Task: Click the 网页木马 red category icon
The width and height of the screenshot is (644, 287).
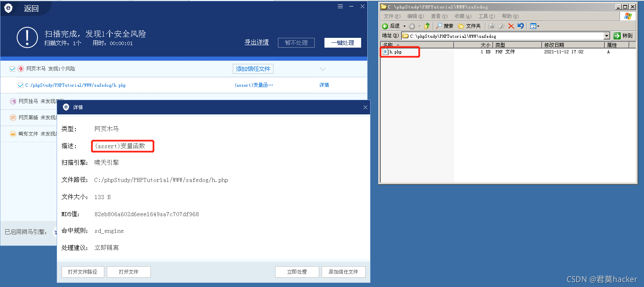Action: pyautogui.click(x=21, y=69)
